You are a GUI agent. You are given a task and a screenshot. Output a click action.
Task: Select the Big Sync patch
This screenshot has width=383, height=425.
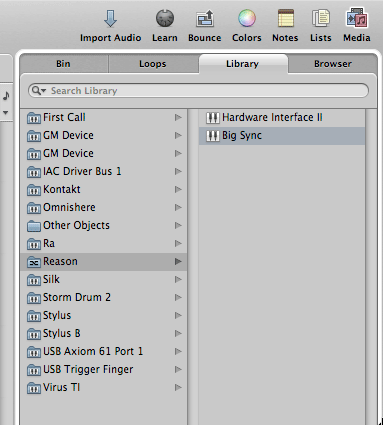point(282,135)
